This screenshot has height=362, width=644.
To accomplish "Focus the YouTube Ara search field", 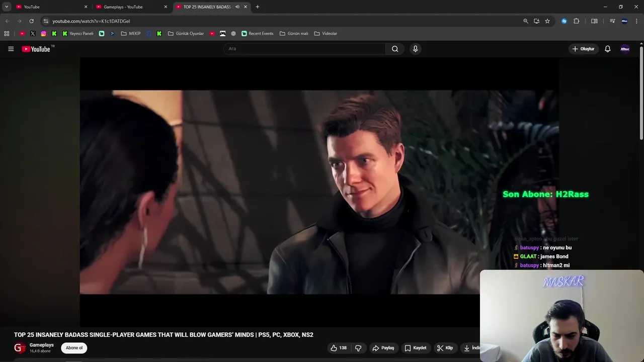I will click(305, 49).
